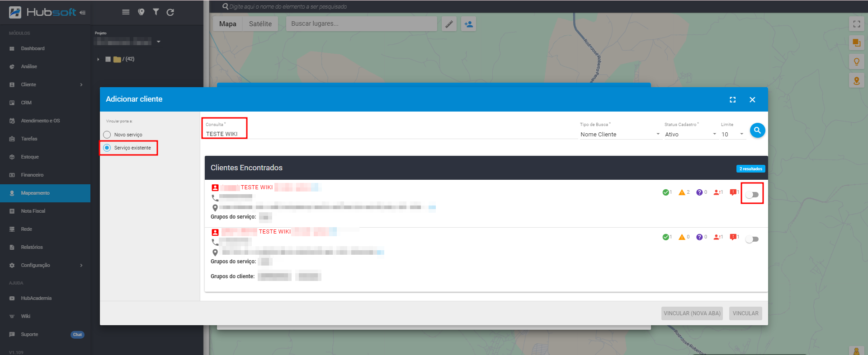Click the red person icon of the second client
Screen dimensions: 868x355
717,237
